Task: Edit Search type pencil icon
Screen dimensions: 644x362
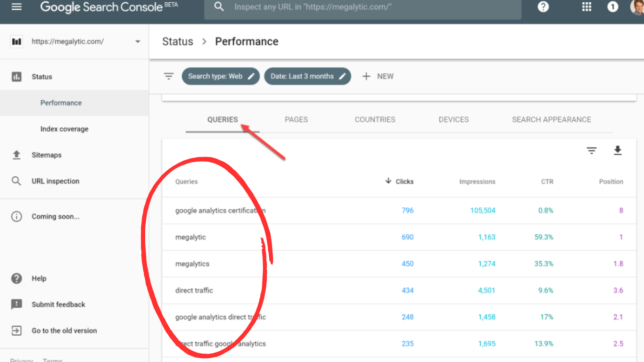Action: pos(251,76)
